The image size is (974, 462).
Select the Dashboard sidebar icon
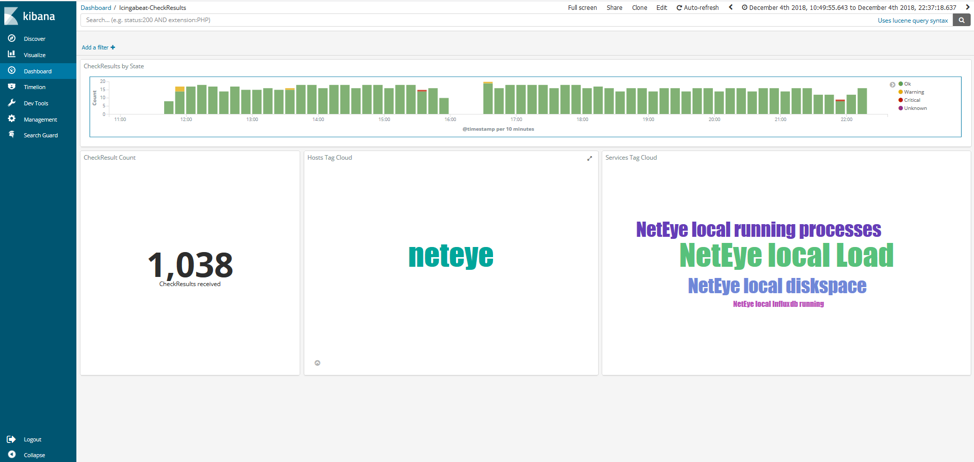pyautogui.click(x=11, y=71)
